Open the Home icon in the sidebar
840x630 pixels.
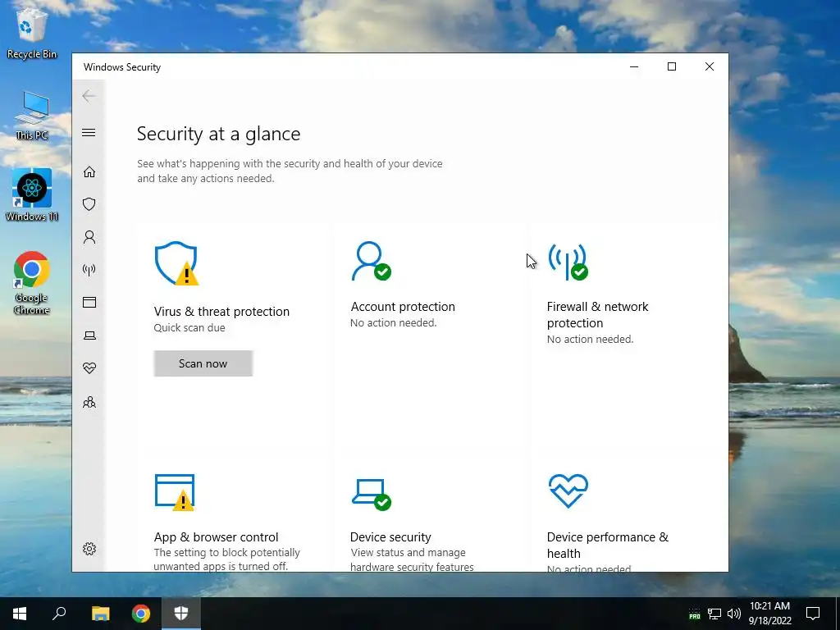click(x=89, y=172)
